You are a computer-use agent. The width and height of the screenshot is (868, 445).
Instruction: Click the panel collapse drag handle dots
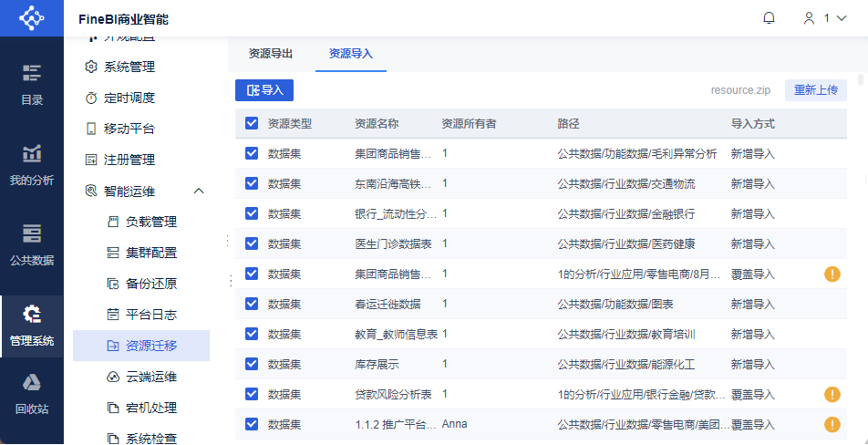click(227, 241)
